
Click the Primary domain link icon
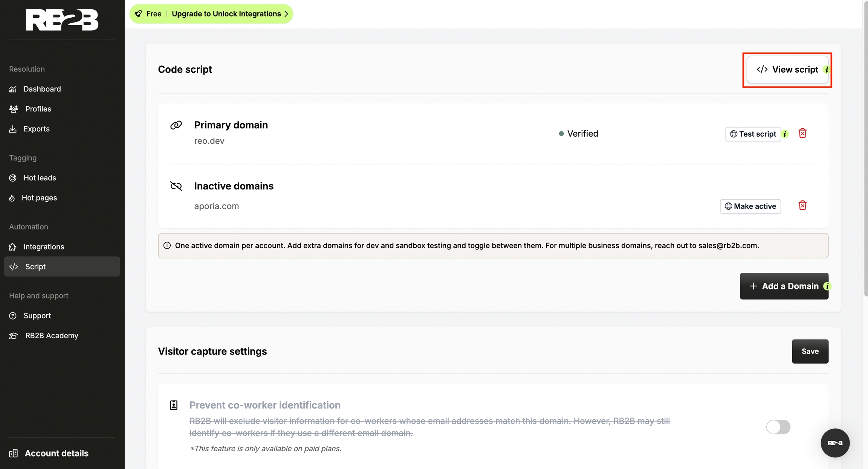[x=176, y=125]
